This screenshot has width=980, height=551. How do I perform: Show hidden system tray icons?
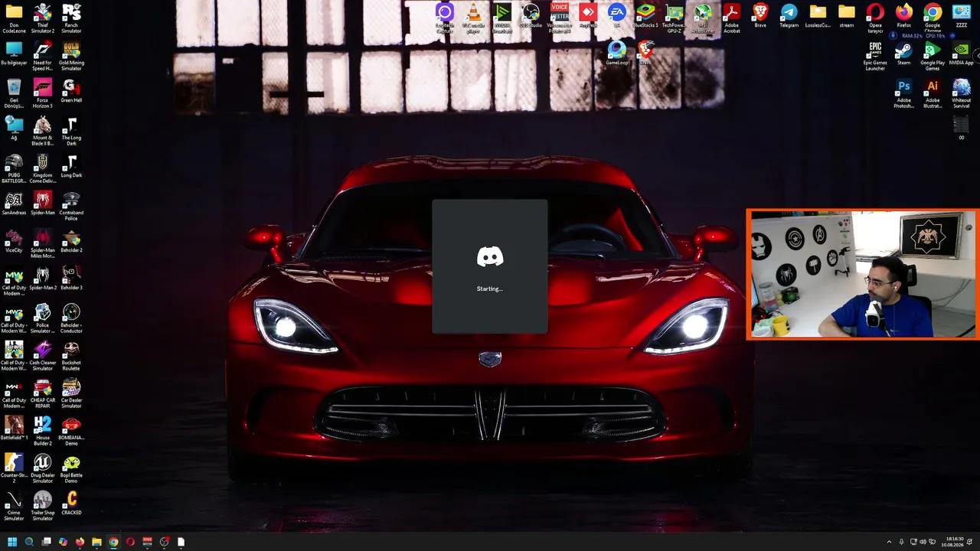(889, 542)
